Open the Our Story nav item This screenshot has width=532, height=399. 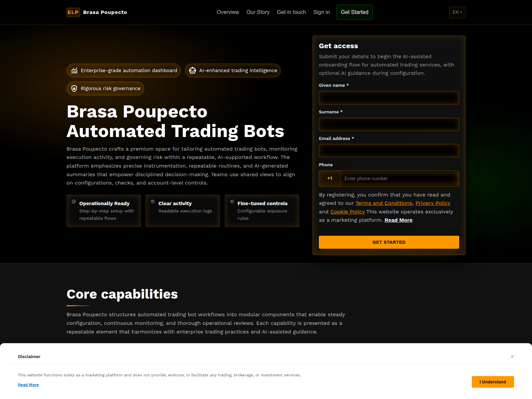[x=258, y=12]
